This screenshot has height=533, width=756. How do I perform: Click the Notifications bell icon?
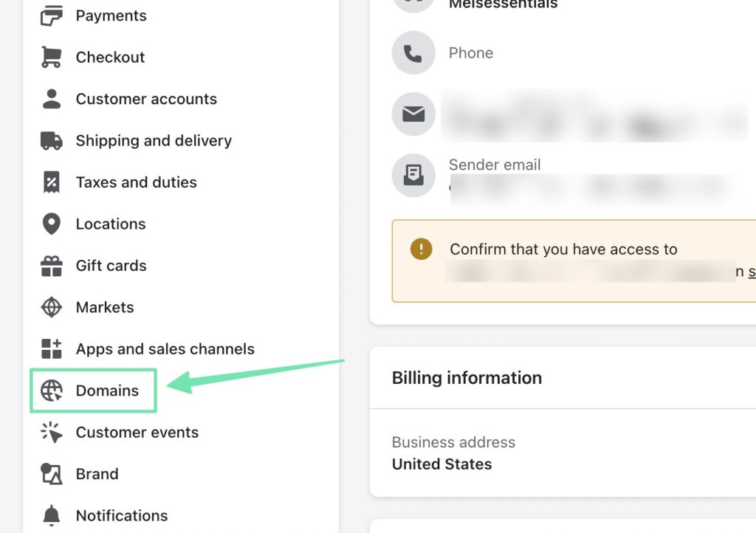51,515
